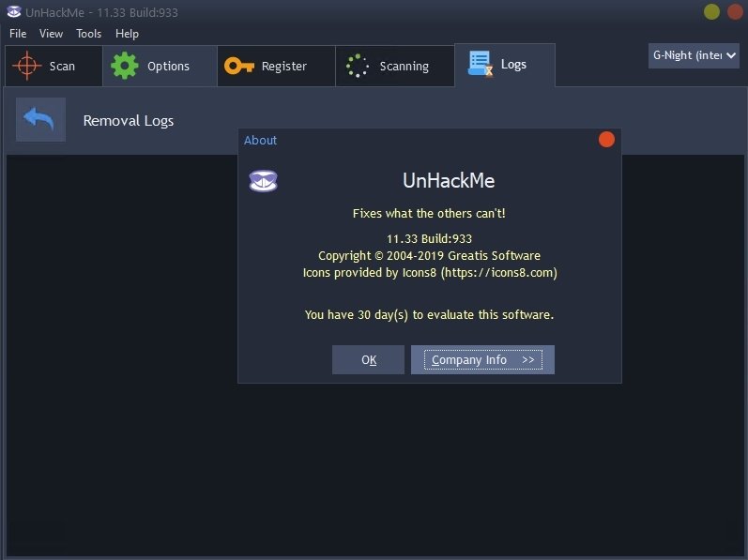Click the UnHackMe logo in About dialog
This screenshot has width=748, height=560.
263,181
